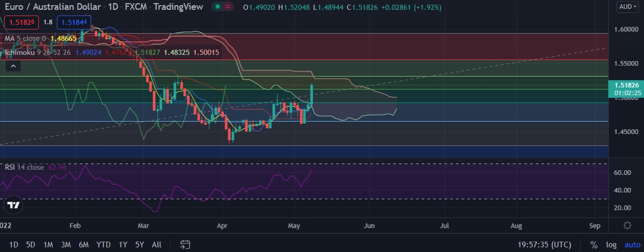Image resolution: width=644 pixels, height=252 pixels.
Task: Click the Jul label on time axis
Action: point(444,226)
